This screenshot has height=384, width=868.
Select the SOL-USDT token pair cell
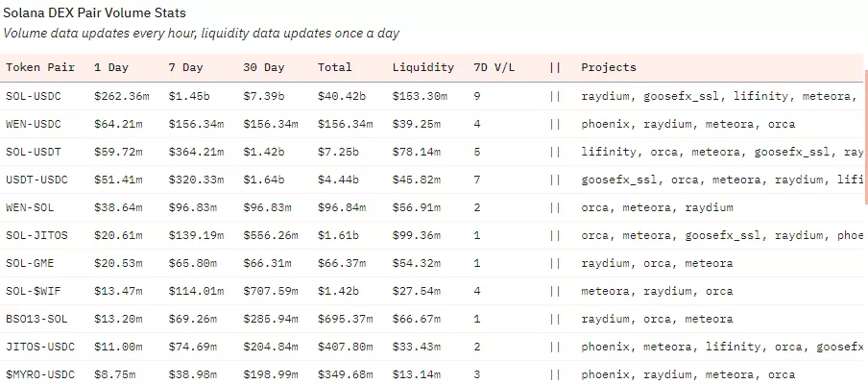35,152
